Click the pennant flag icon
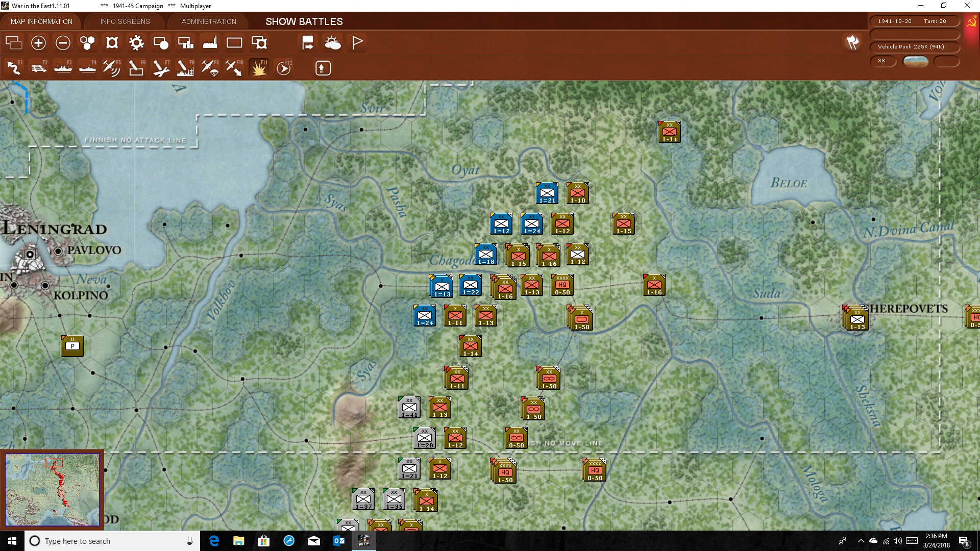The height and width of the screenshot is (551, 980). pyautogui.click(x=357, y=43)
